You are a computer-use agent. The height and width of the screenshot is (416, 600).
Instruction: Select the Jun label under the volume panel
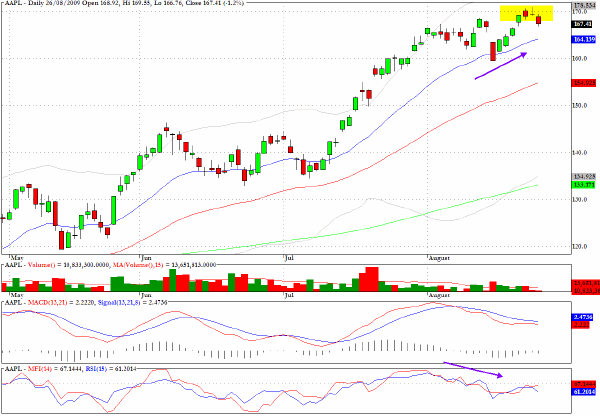pyautogui.click(x=146, y=295)
